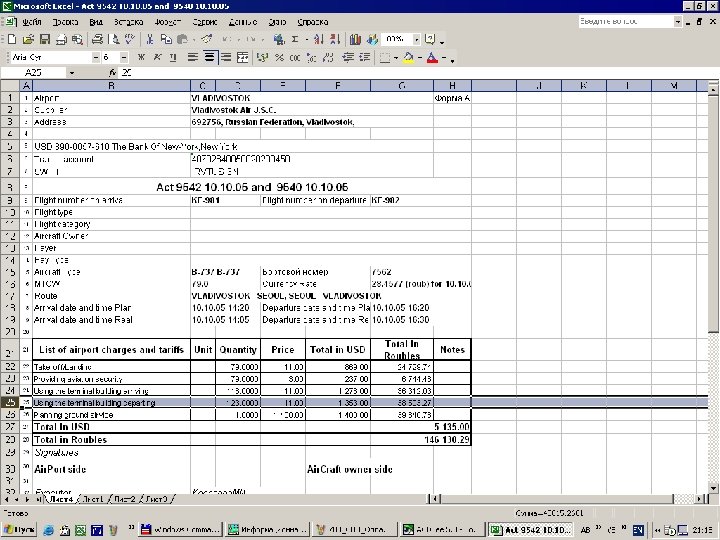Apply percent style to the cell

pyautogui.click(x=279, y=57)
